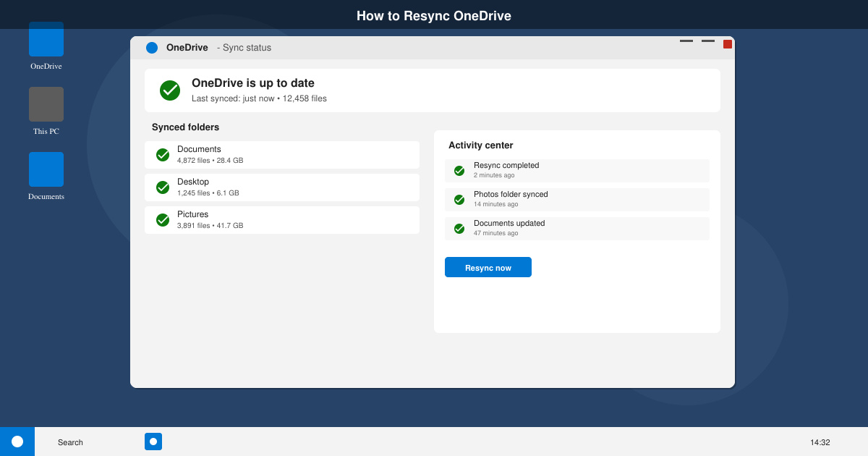This screenshot has height=456, width=868.
Task: Click '1,245 files • 6.1 GB' details
Action: click(x=208, y=193)
